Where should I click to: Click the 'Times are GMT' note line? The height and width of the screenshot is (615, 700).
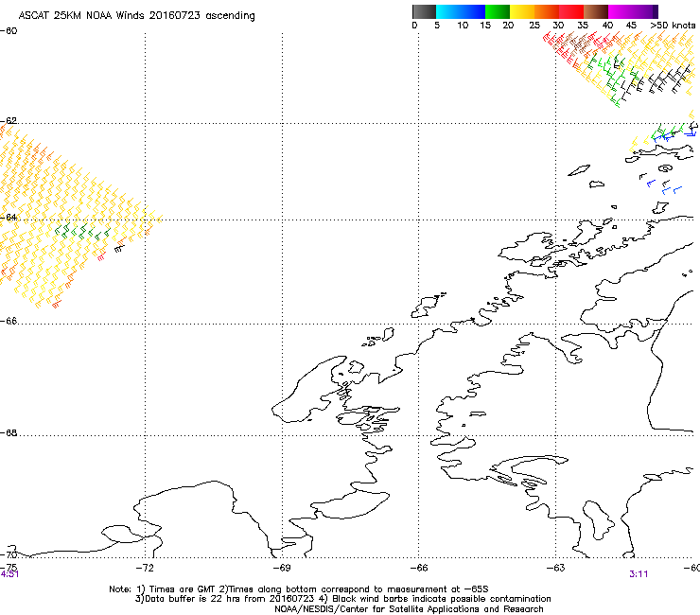coord(299,589)
